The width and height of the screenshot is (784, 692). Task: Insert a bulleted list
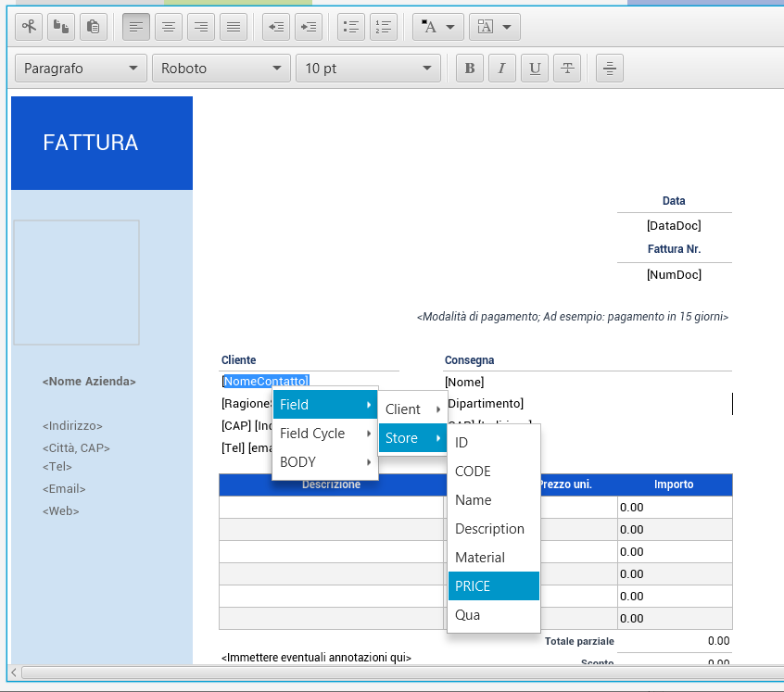click(x=350, y=27)
